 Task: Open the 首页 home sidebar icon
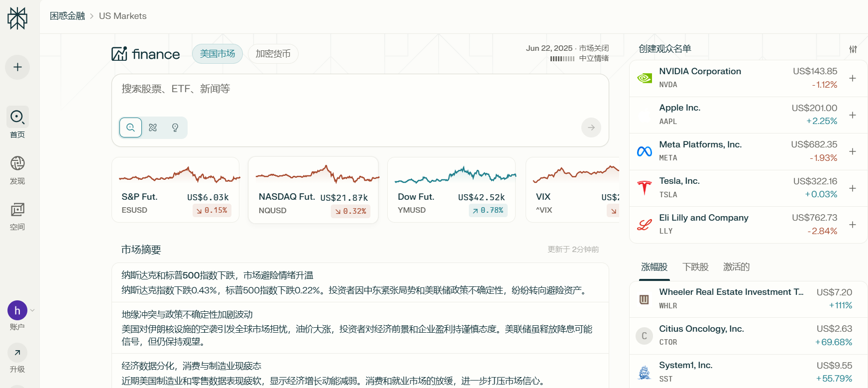[17, 117]
